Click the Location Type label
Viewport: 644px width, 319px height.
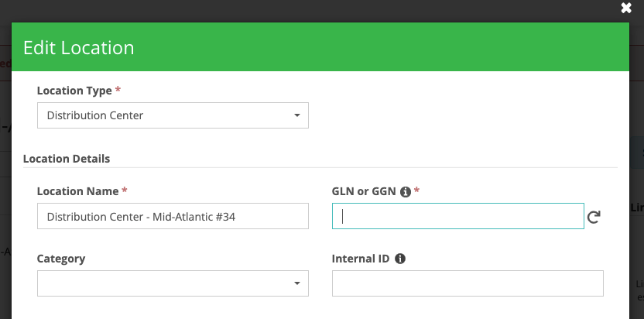[x=74, y=91]
